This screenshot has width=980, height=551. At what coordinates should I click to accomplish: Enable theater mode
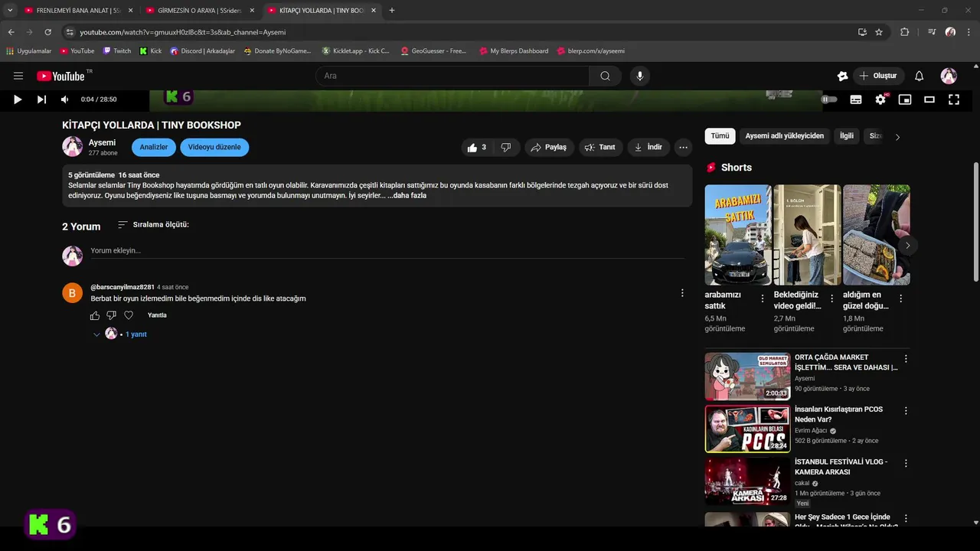[929, 99]
